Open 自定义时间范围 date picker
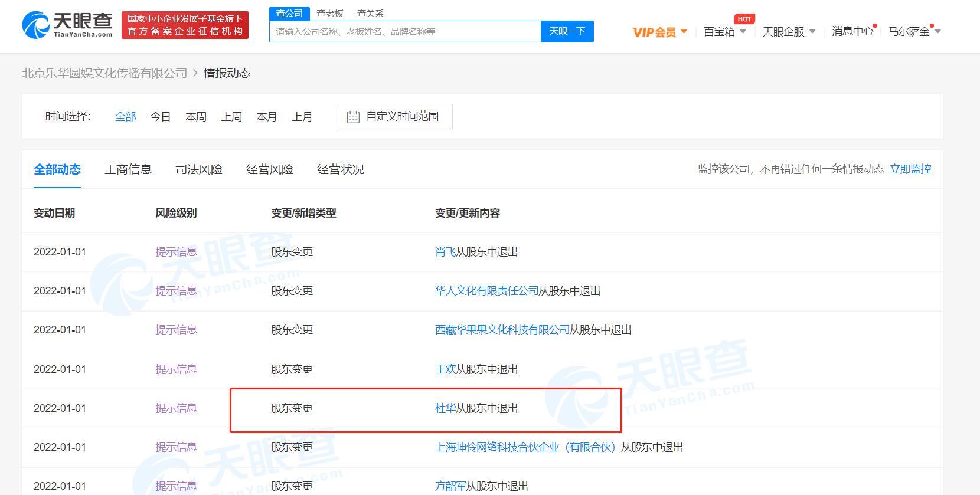Viewport: 980px width, 495px height. (394, 117)
